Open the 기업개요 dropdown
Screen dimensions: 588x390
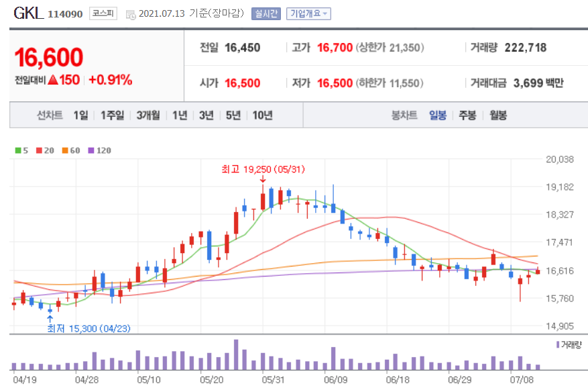coord(308,14)
